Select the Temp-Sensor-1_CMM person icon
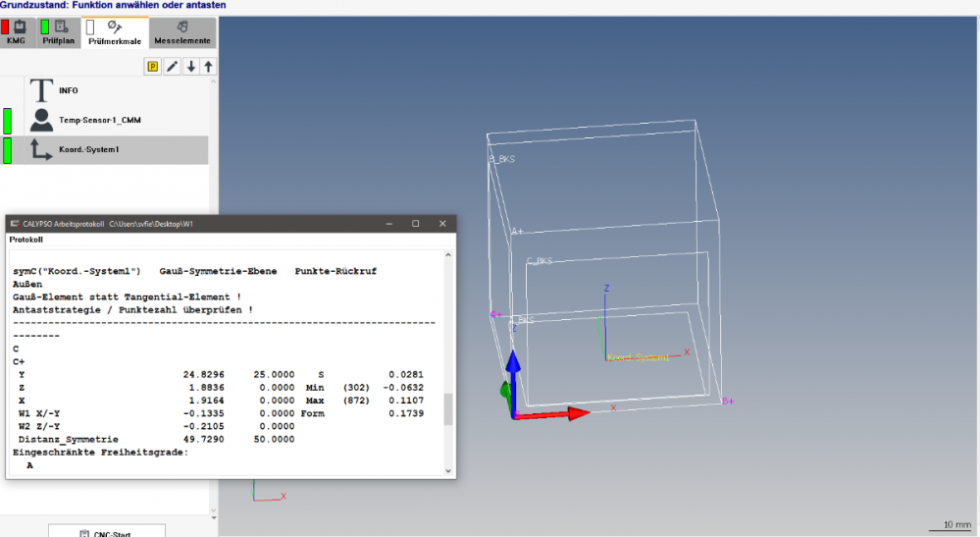Viewport: 980px width, 537px height. [x=41, y=120]
